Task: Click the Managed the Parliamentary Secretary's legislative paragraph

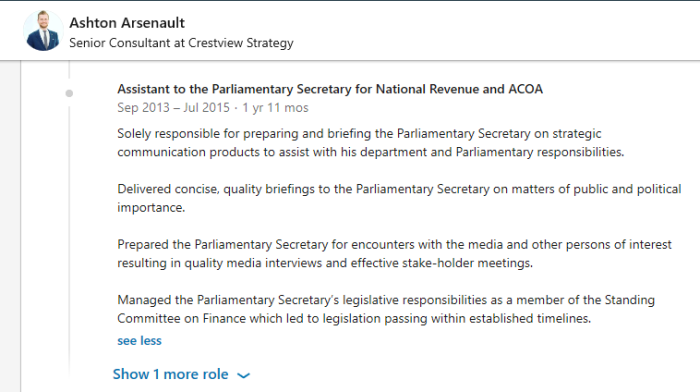Action: pyautogui.click(x=386, y=309)
